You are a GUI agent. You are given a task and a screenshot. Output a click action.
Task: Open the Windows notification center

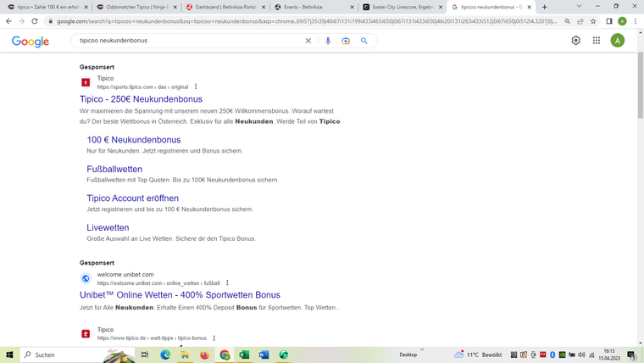[632, 355]
